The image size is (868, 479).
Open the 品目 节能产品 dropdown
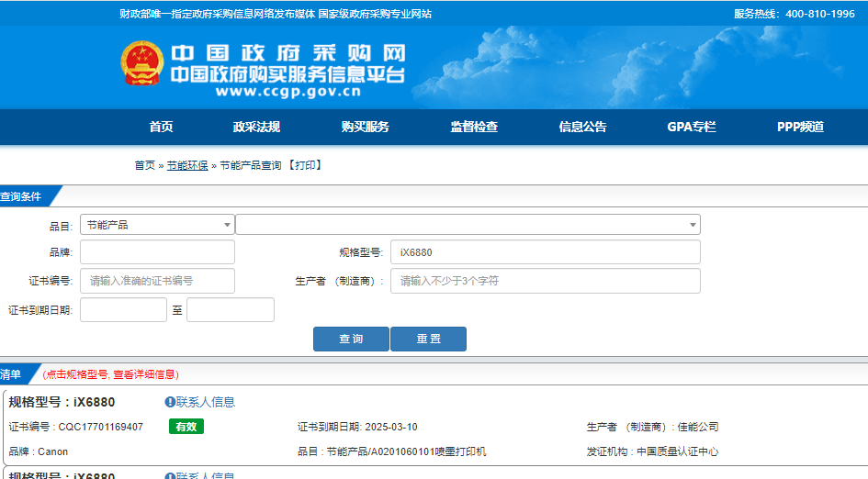(157, 225)
